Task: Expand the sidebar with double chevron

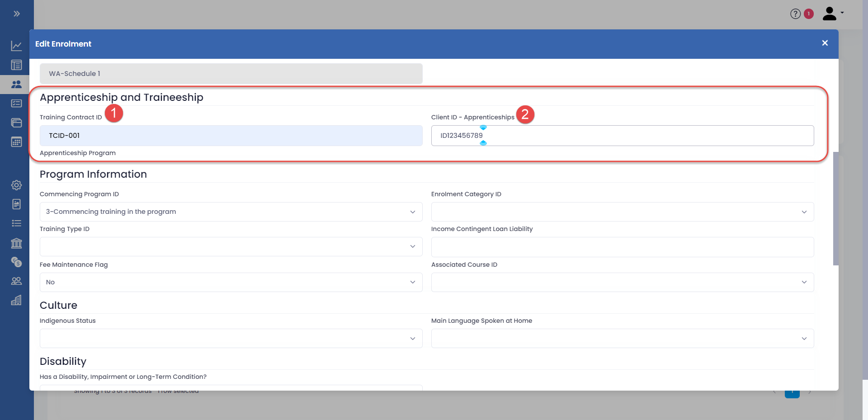Action: coord(17,14)
